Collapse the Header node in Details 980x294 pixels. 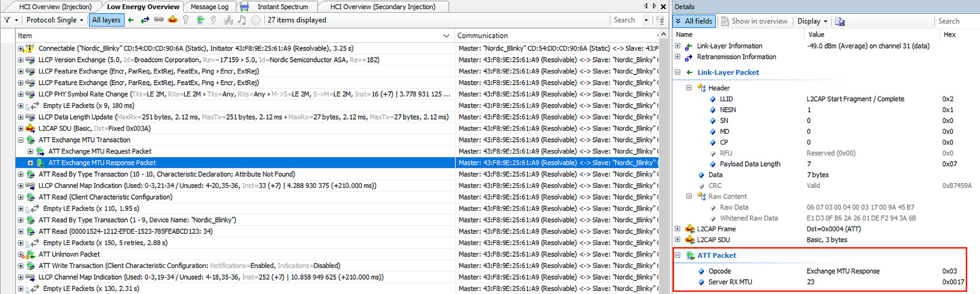pyautogui.click(x=689, y=88)
